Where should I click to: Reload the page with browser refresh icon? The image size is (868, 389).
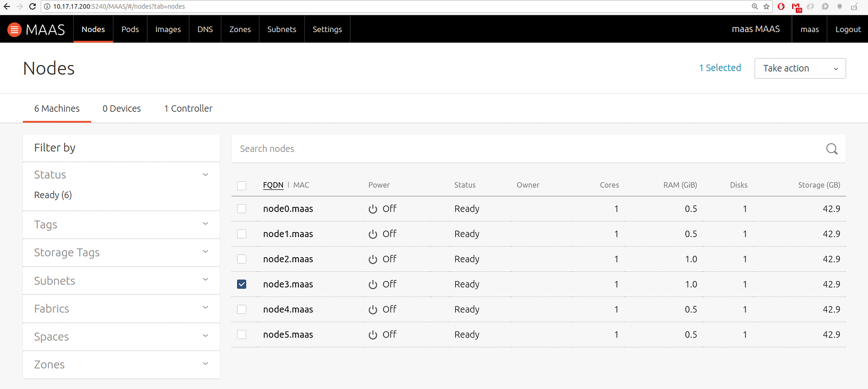pyautogui.click(x=33, y=7)
